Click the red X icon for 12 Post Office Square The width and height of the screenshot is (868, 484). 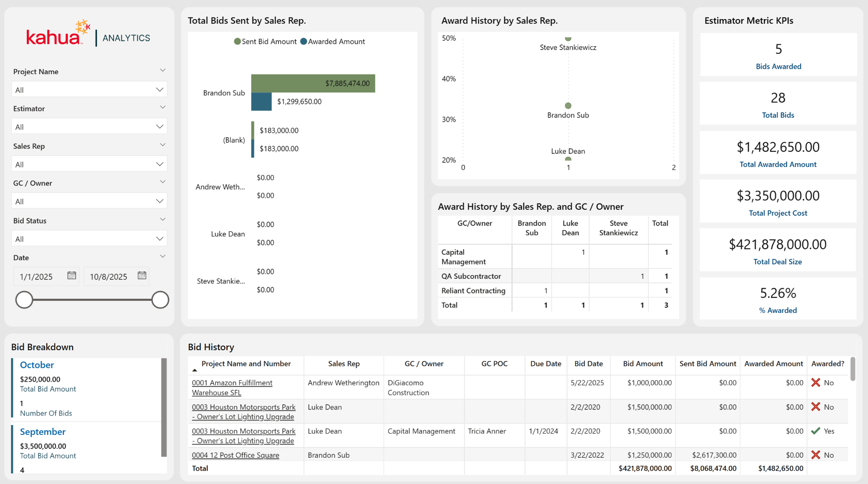tap(816, 455)
